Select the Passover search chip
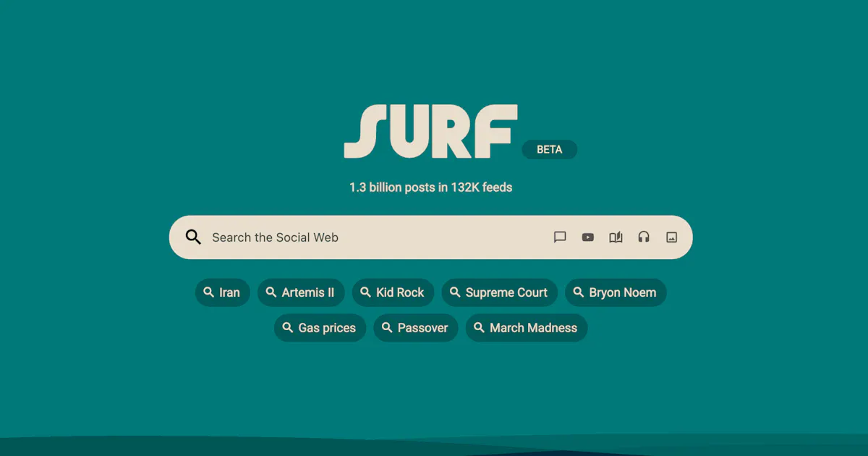 (x=416, y=328)
